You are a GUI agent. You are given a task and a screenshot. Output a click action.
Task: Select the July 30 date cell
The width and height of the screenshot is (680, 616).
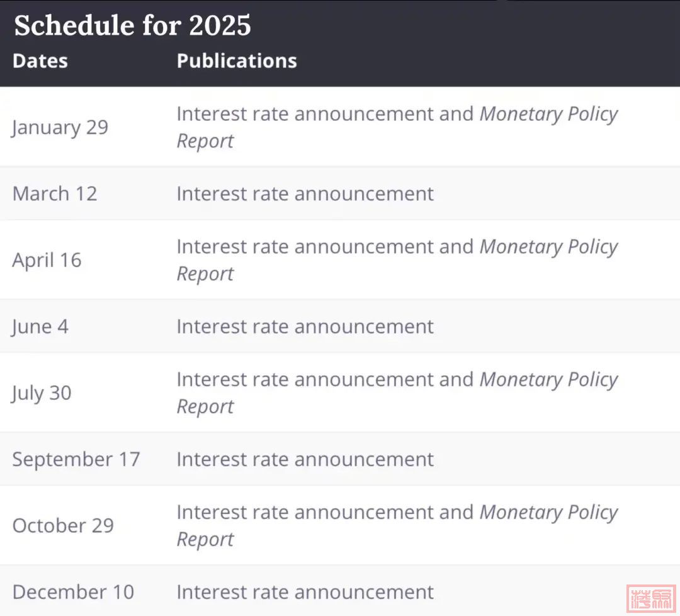42,393
